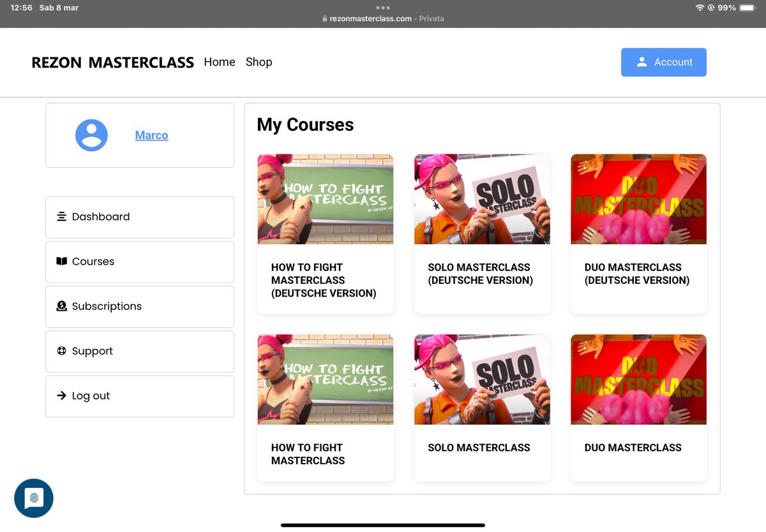766x532 pixels.
Task: Select Courses in the sidebar
Action: (140, 262)
